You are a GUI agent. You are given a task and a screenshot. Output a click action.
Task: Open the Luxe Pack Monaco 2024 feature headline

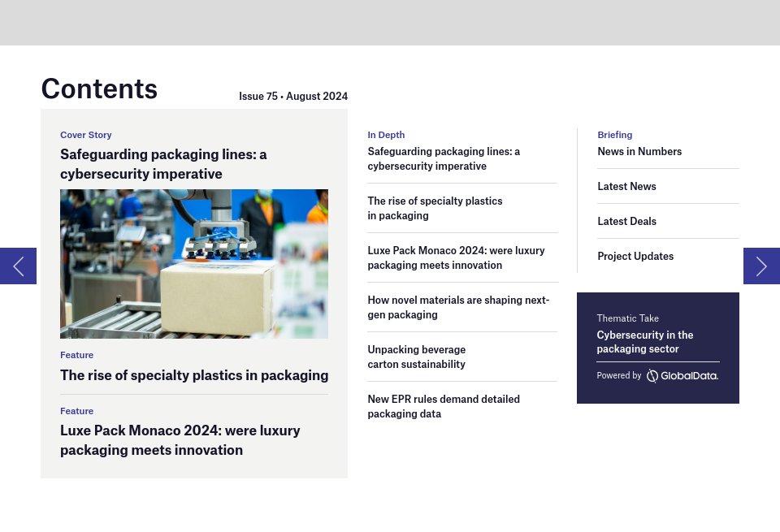(x=180, y=440)
